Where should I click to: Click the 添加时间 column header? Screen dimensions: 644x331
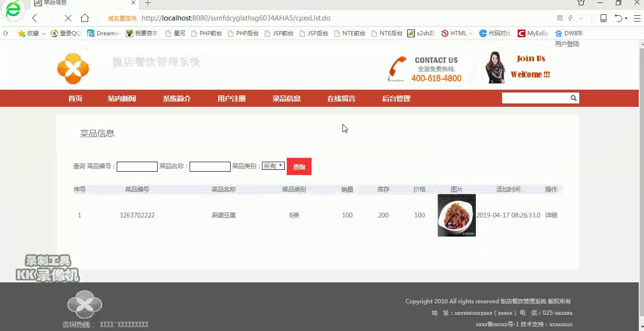click(508, 189)
